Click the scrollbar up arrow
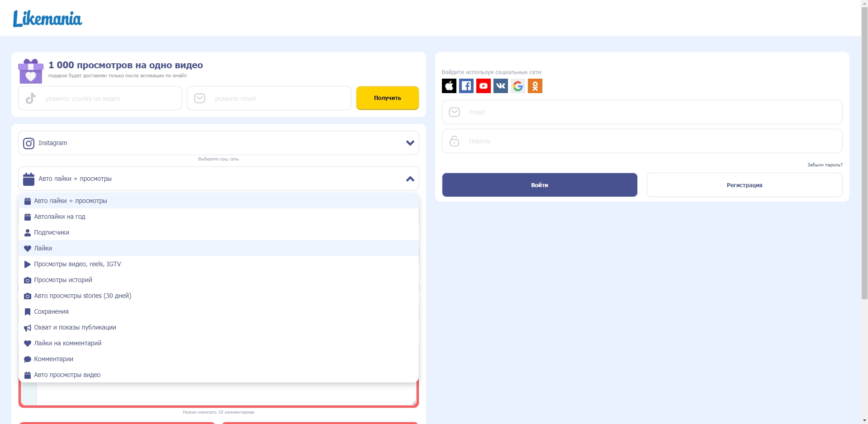868x424 pixels. tap(864, 4)
